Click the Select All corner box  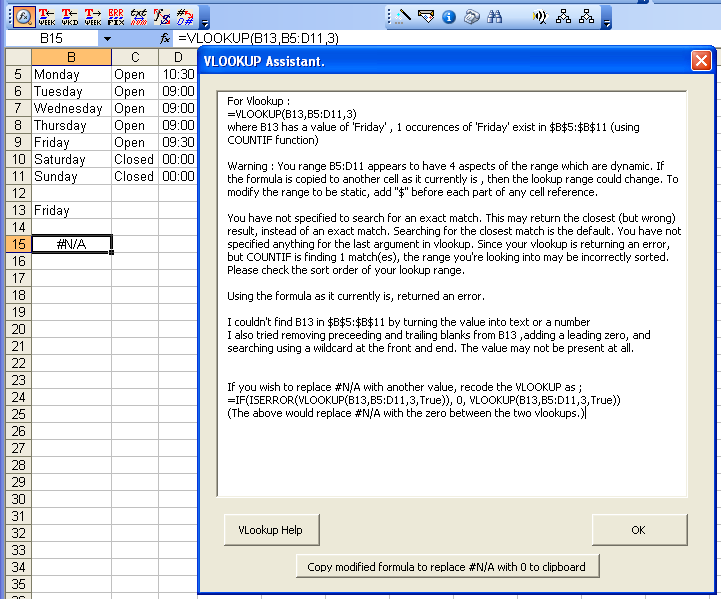[18, 57]
